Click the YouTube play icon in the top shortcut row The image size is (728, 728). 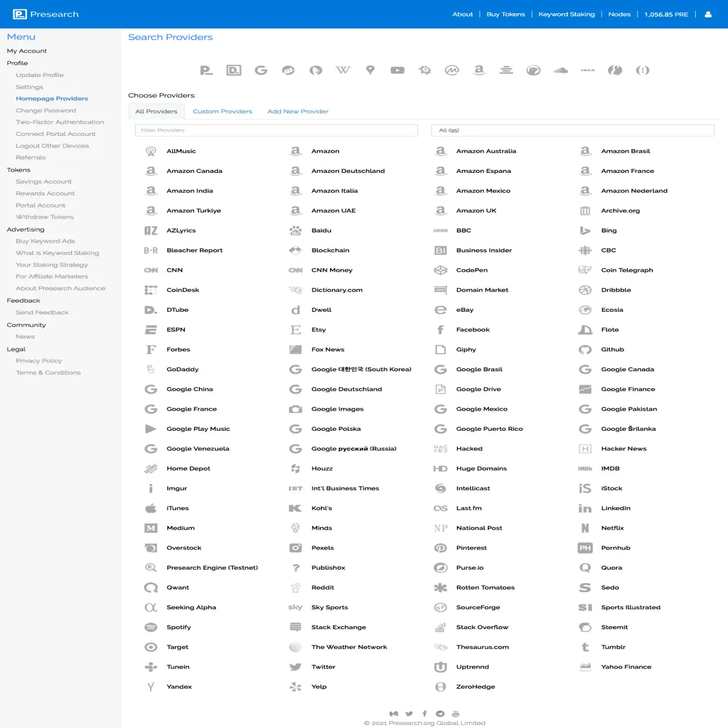397,70
